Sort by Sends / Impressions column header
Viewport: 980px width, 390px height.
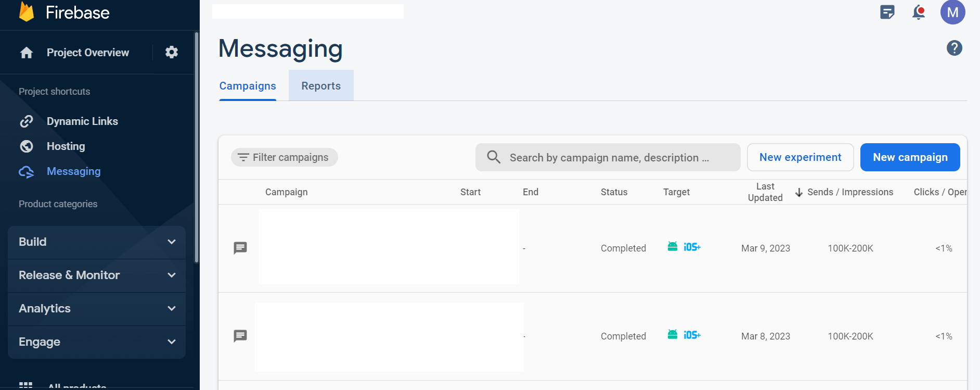tap(850, 192)
